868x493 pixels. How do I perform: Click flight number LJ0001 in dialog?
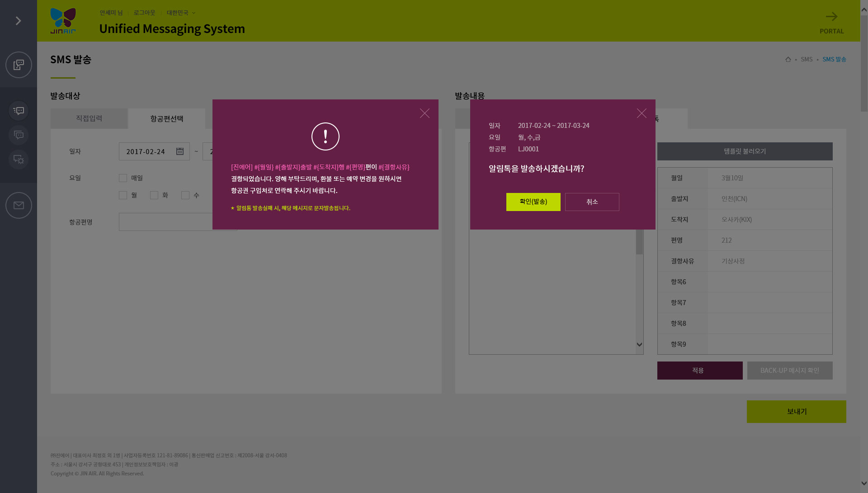tap(528, 149)
